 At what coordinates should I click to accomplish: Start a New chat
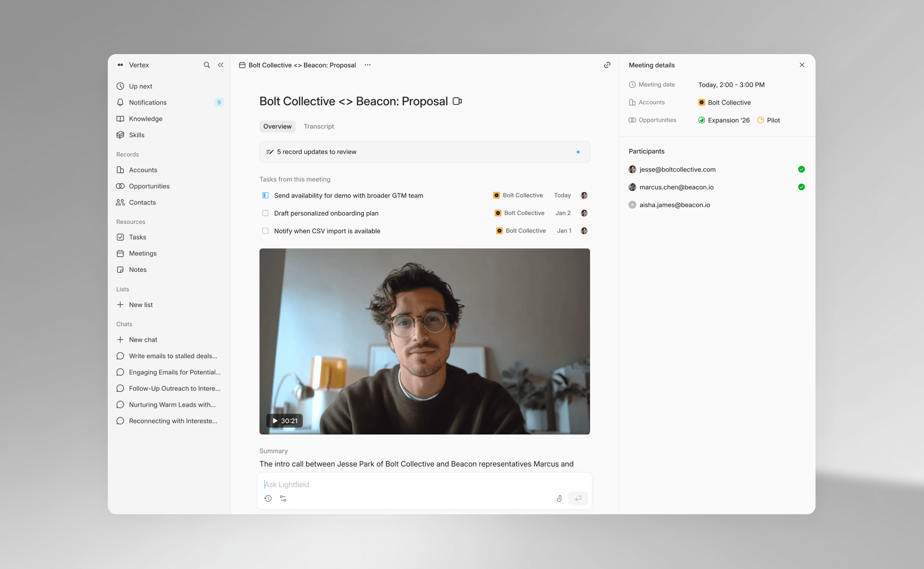point(143,339)
